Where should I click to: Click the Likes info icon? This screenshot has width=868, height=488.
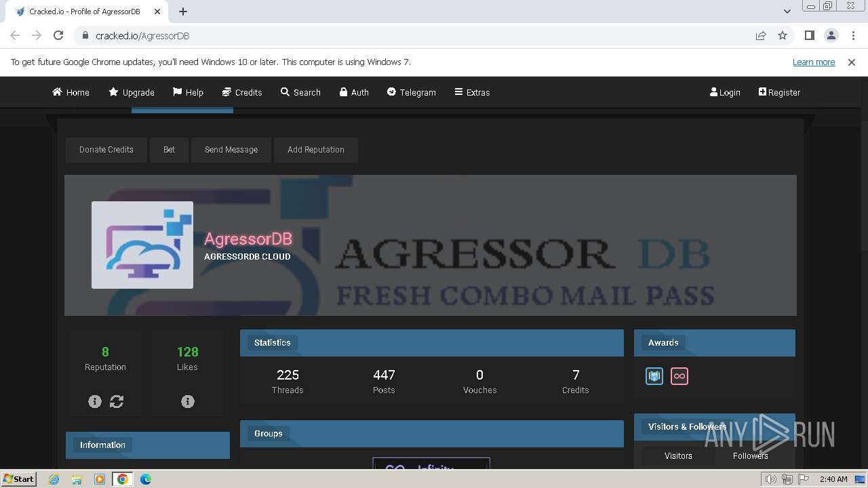pos(188,401)
